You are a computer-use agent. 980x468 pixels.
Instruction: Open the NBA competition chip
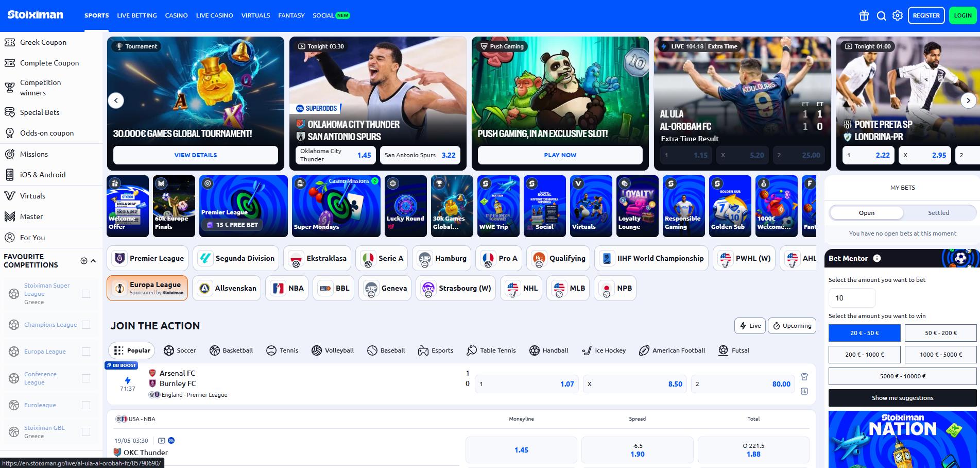[x=287, y=288]
